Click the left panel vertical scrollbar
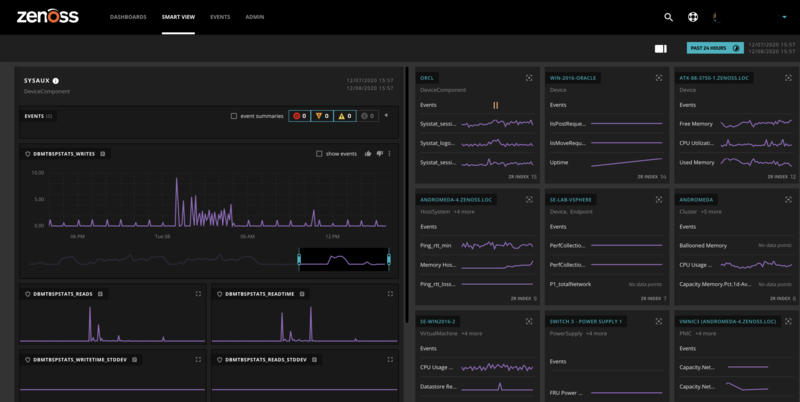800x402 pixels. tap(407, 194)
